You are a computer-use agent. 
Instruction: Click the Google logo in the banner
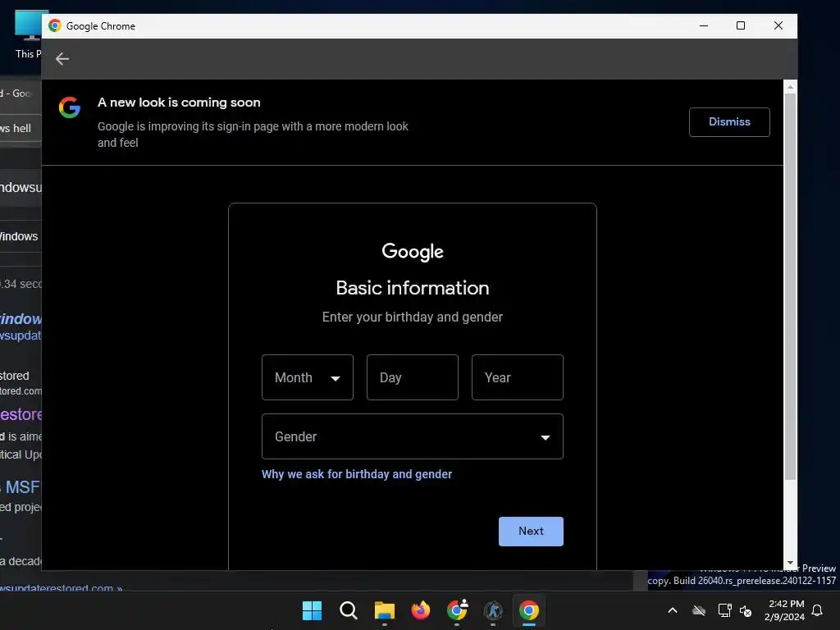[70, 107]
